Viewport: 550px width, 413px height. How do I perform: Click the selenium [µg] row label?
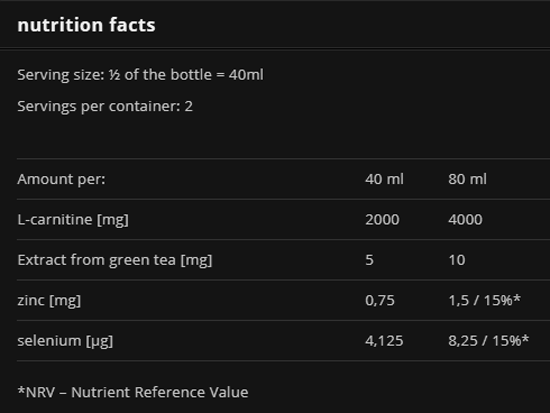tap(65, 341)
